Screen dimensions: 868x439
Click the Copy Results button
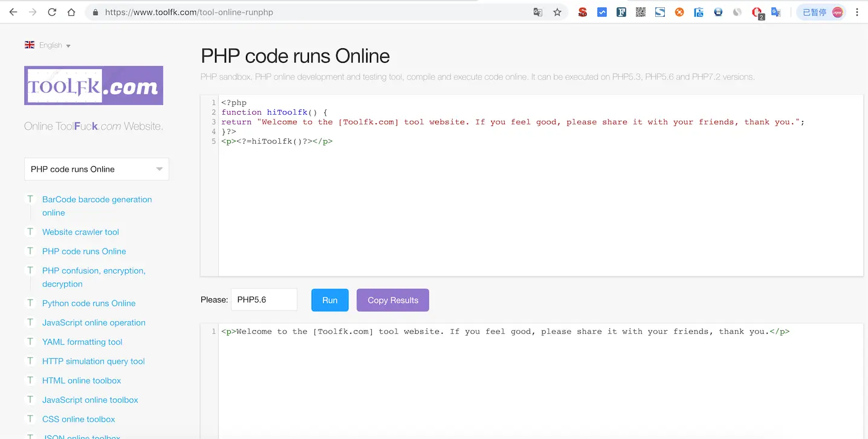point(392,300)
